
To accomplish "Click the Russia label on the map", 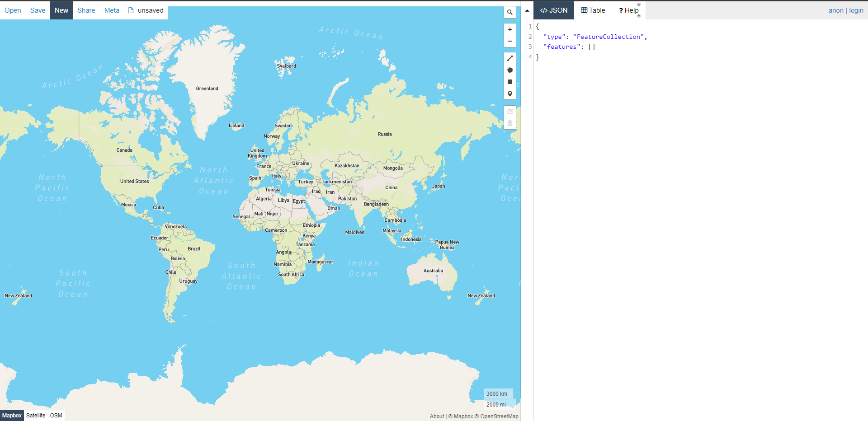I will click(x=385, y=134).
